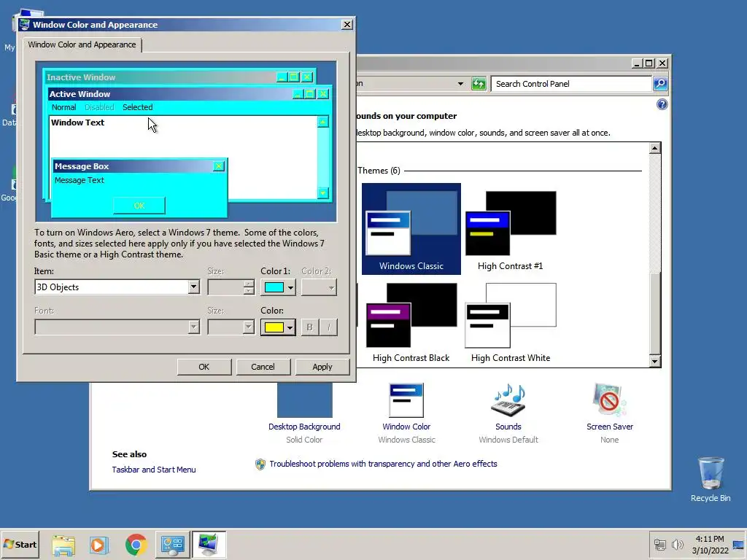Select the Windows Classic theme
The height and width of the screenshot is (560, 747).
(411, 228)
